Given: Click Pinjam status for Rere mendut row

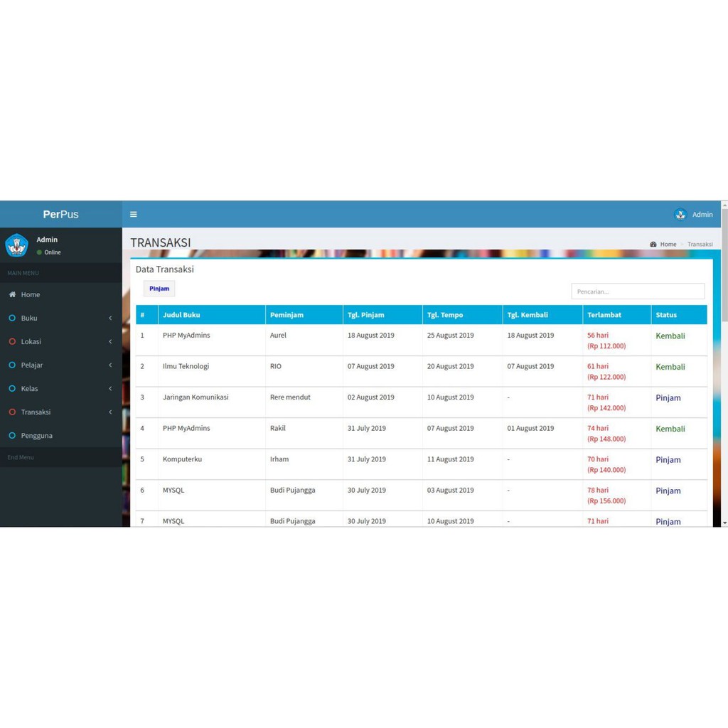Looking at the screenshot, I should click(x=668, y=398).
